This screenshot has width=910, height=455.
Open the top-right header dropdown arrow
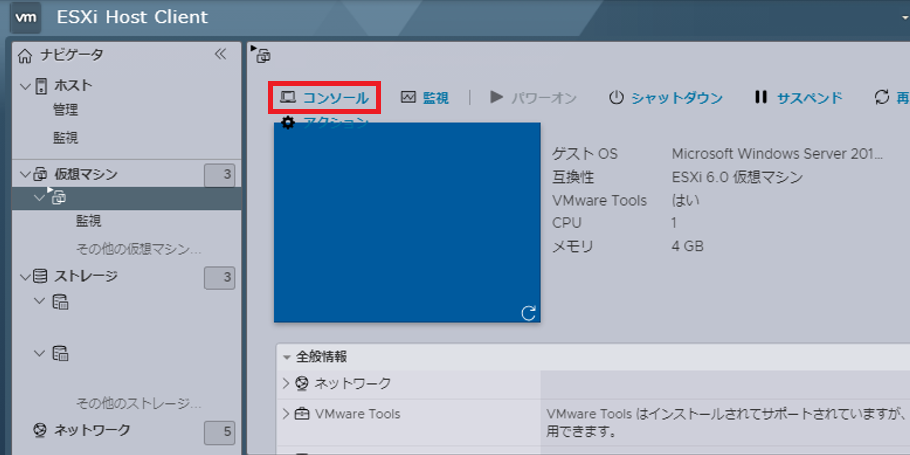(x=906, y=17)
